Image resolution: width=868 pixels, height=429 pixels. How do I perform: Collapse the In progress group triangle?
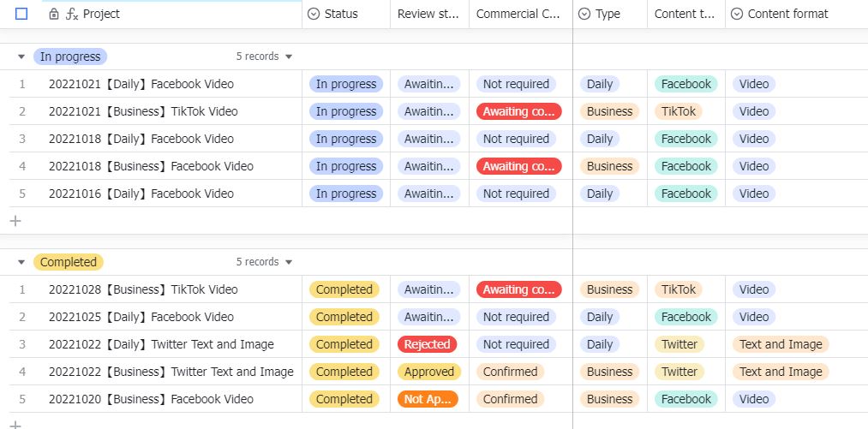click(x=21, y=57)
